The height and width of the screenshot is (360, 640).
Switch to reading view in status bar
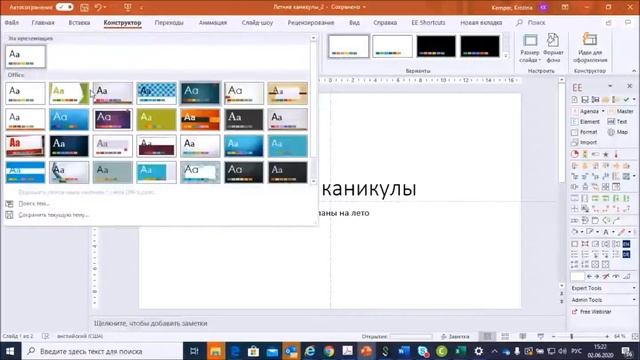522,336
